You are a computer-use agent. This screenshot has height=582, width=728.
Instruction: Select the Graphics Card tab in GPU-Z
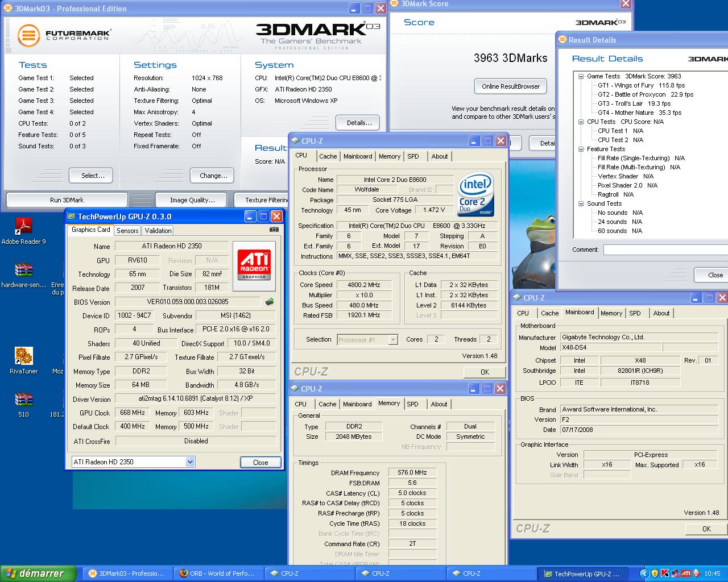[x=91, y=230]
